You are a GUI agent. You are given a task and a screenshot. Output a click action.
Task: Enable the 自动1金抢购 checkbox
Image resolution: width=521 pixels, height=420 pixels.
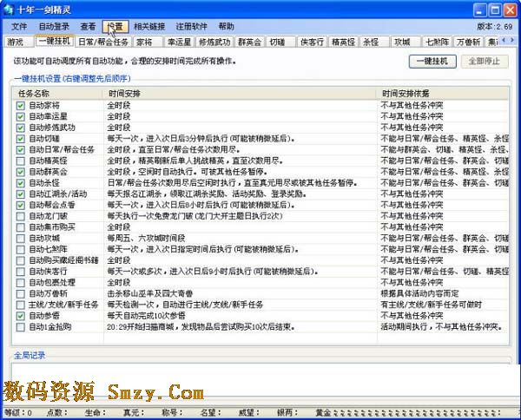click(x=21, y=327)
